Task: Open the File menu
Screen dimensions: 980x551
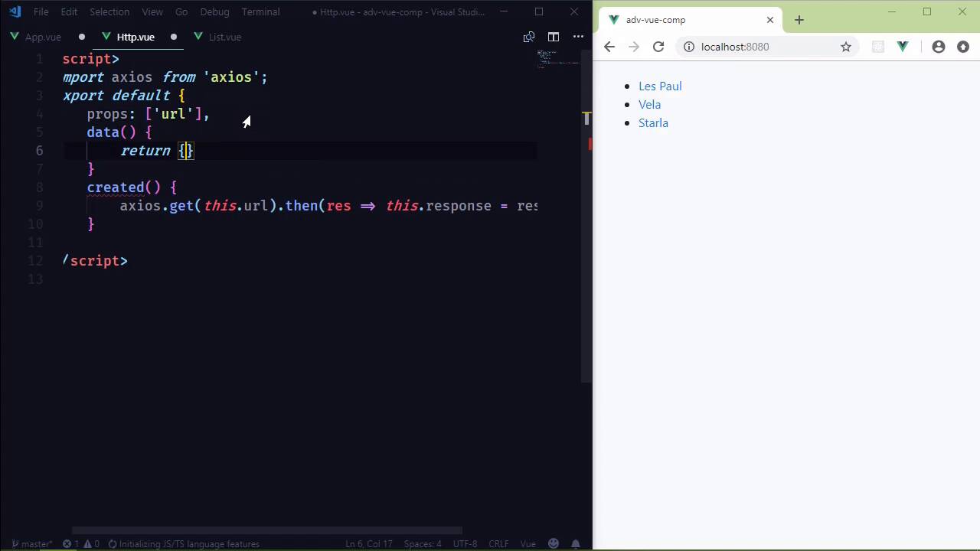Action: click(41, 11)
